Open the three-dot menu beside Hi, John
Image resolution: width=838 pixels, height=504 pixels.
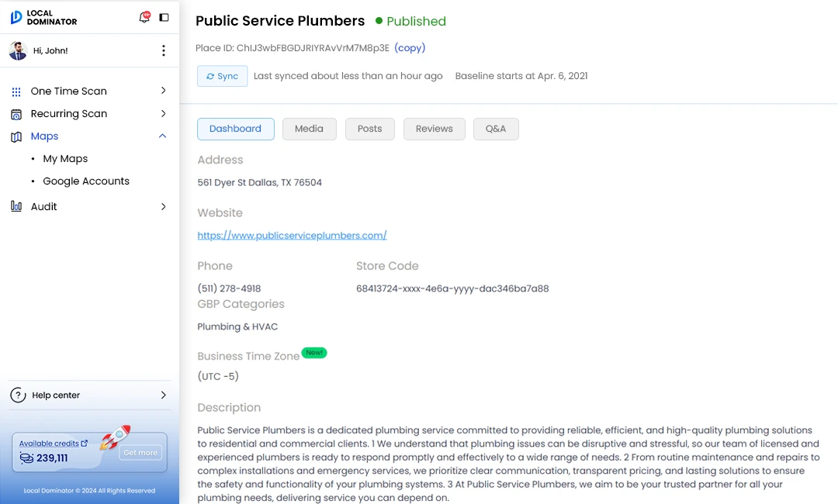[x=163, y=50]
